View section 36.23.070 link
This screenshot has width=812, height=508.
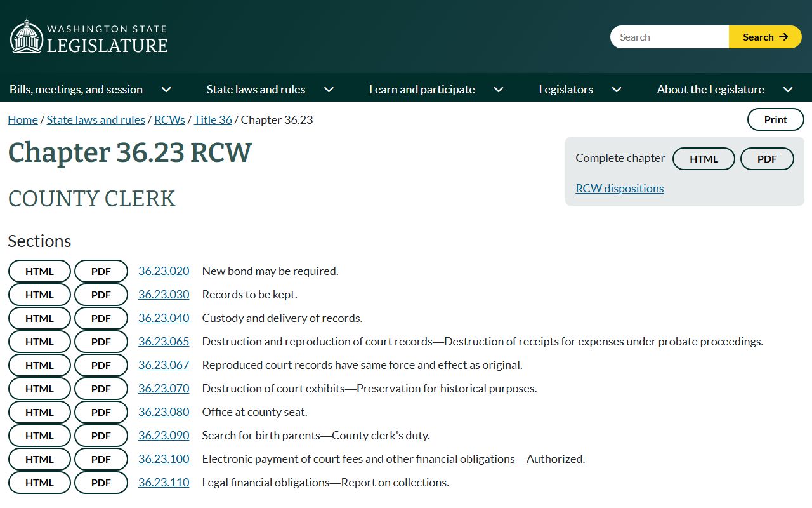(164, 389)
